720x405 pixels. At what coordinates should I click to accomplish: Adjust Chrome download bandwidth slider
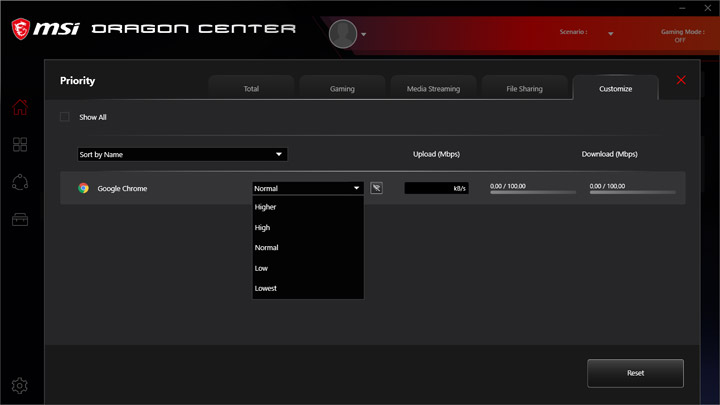pos(633,192)
